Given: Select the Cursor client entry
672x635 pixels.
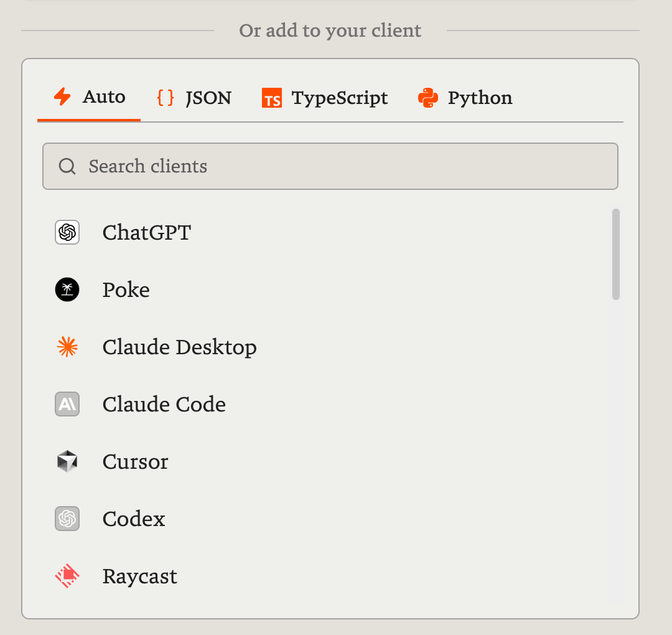Looking at the screenshot, I should point(135,462).
